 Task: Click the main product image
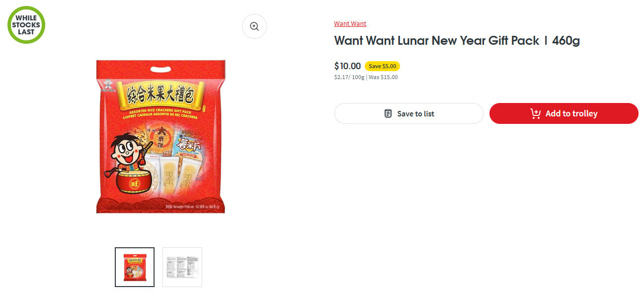[x=161, y=137]
